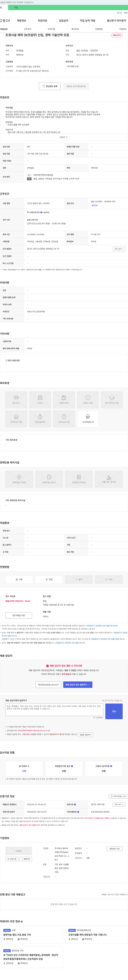Click the 필기 screening step icon
This screenshot has height=980, width=128.
79,579
